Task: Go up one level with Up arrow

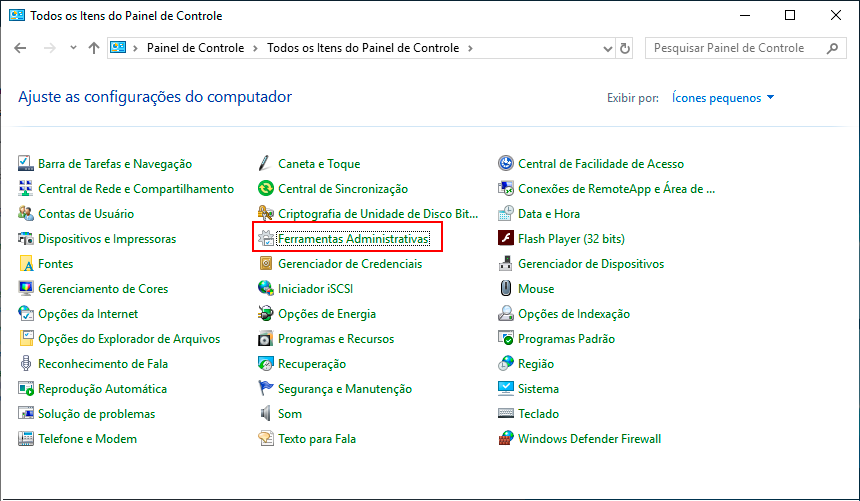Action: point(94,48)
